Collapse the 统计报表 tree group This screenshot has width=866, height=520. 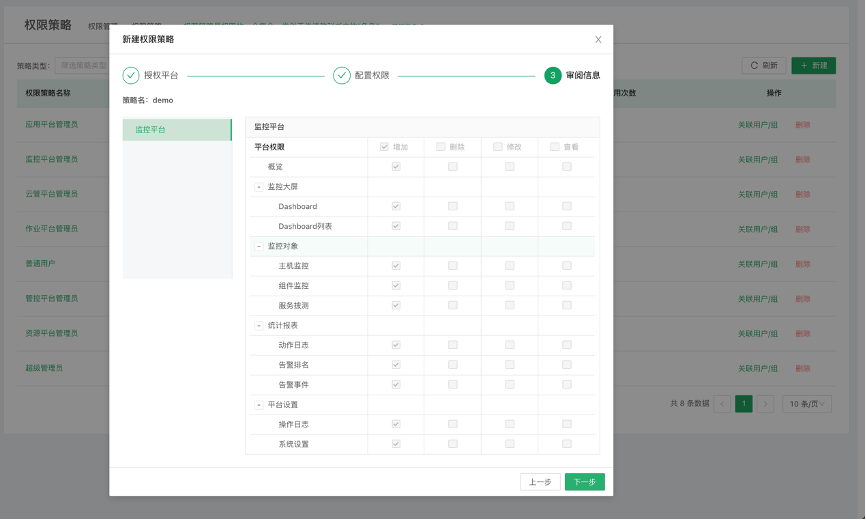pos(259,325)
